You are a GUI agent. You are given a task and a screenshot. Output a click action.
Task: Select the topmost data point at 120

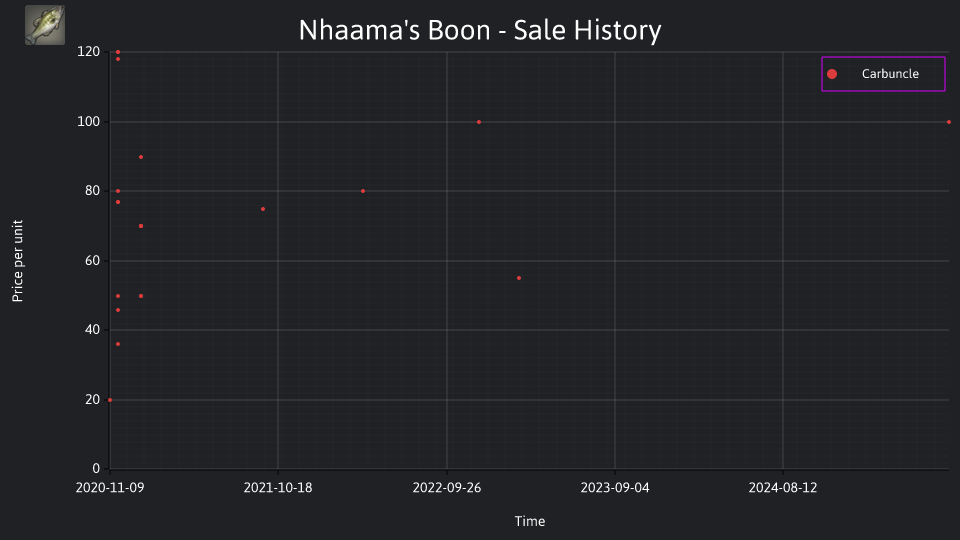118,52
